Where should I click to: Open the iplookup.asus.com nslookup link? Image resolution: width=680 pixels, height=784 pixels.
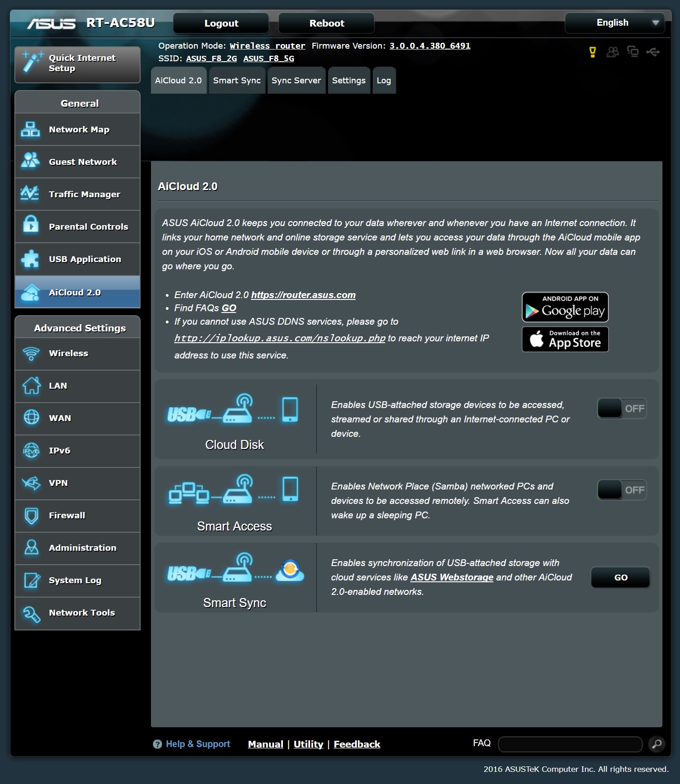click(280, 338)
